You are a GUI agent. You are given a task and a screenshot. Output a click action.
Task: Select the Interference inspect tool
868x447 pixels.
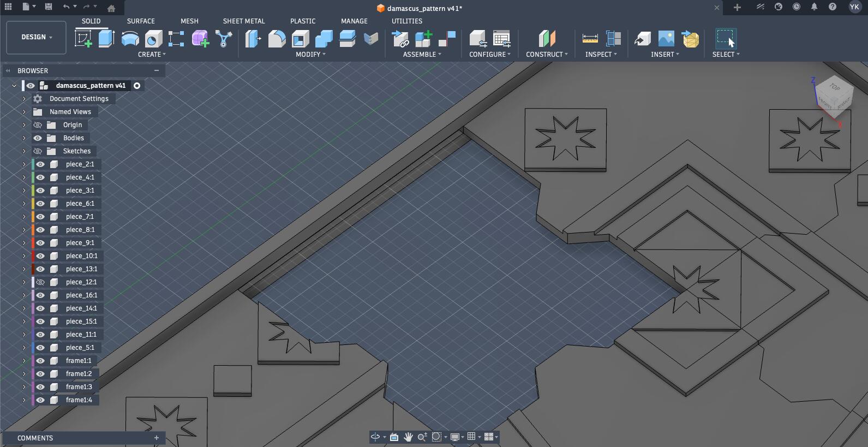pos(613,39)
